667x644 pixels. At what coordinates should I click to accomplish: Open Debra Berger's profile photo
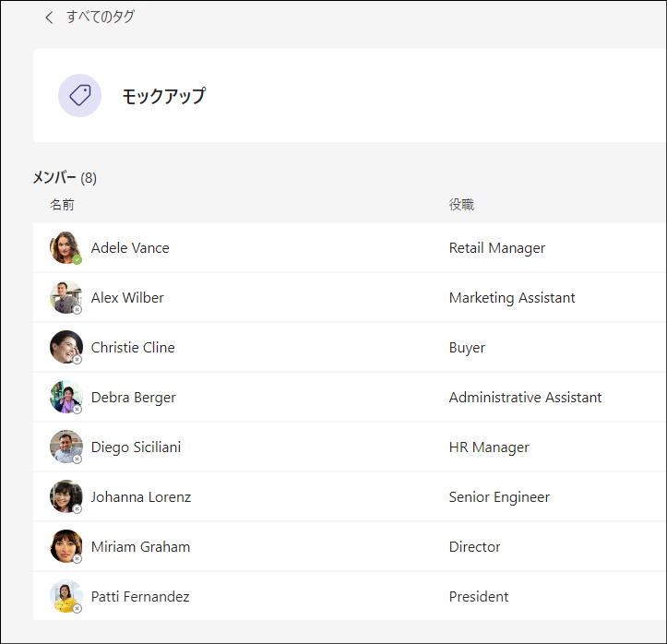click(66, 397)
